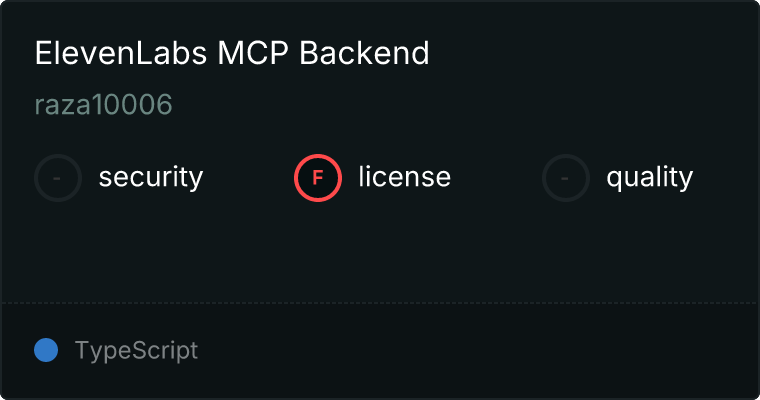
Task: Click the blue TypeScript language dot
Action: click(46, 350)
